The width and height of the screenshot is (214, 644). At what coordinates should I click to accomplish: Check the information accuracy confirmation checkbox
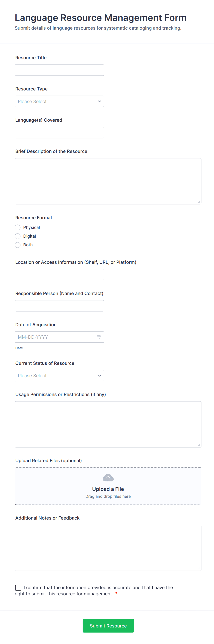coord(17,588)
